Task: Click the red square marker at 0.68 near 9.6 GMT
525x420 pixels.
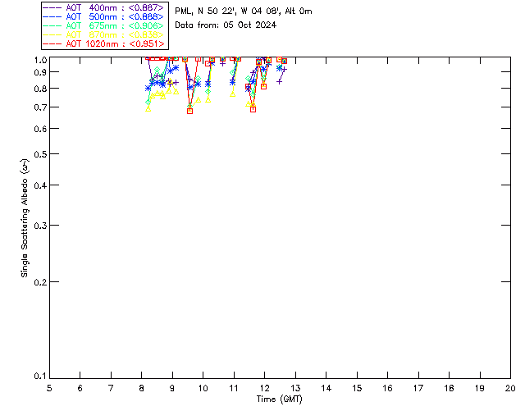Action: click(x=189, y=111)
